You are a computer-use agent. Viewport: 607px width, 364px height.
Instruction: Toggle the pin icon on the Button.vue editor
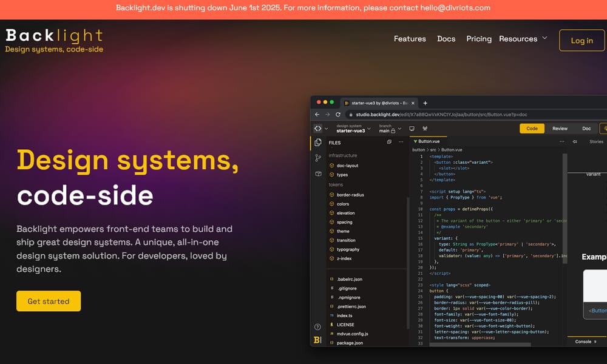coord(574,141)
